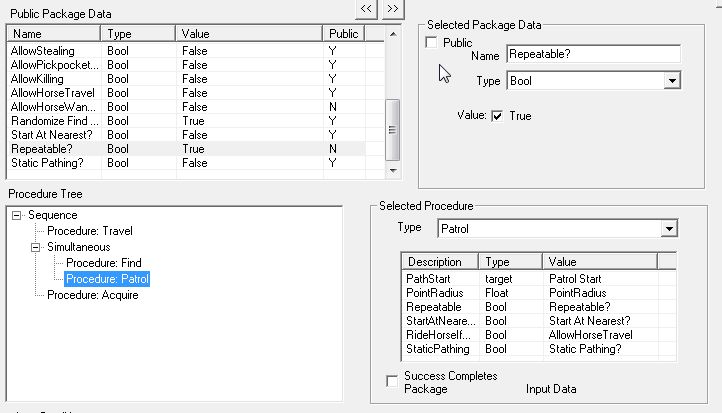The image size is (722, 413).
Task: Collapse the Sequence tree node
Action: coord(18,215)
